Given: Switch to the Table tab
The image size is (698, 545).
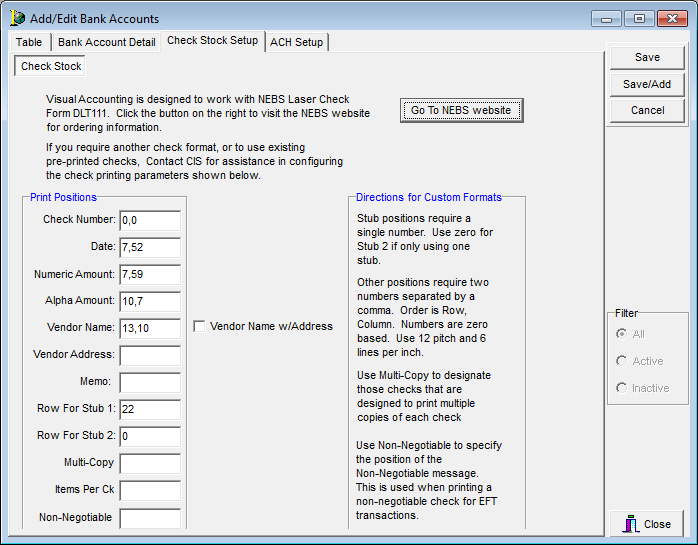Looking at the screenshot, I should click(x=29, y=42).
